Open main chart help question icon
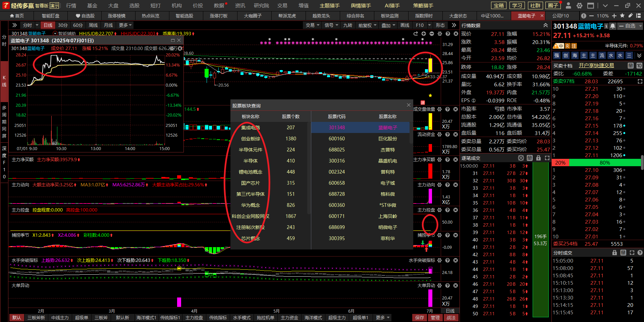This screenshot has width=644, height=322. [x=448, y=34]
